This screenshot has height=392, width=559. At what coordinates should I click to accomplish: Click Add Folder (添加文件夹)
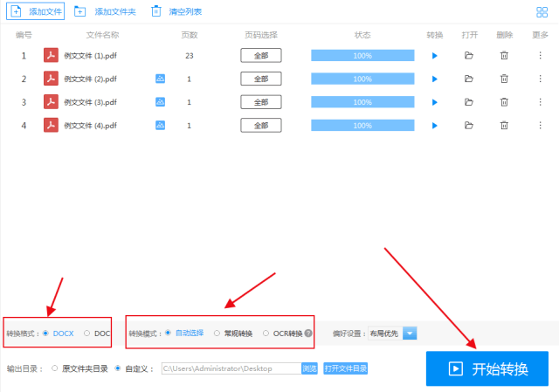coord(105,11)
